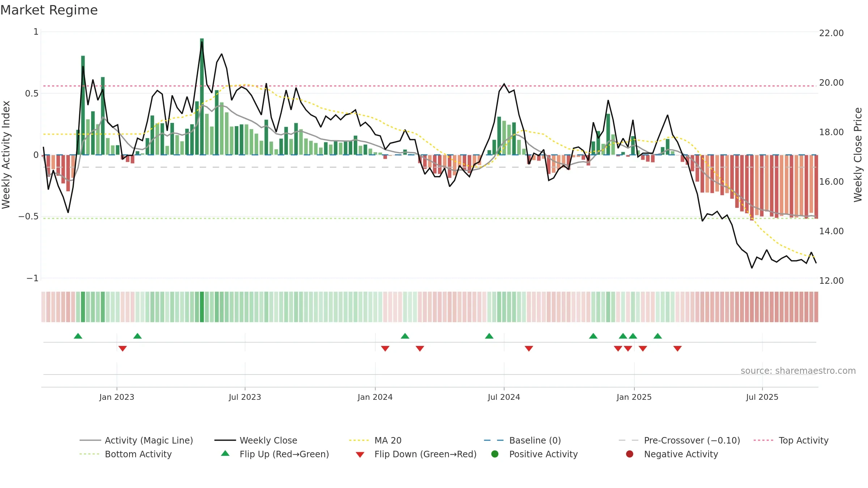The image size is (868, 488).
Task: Click the source: sharemaestro.com text
Action: [x=798, y=371]
